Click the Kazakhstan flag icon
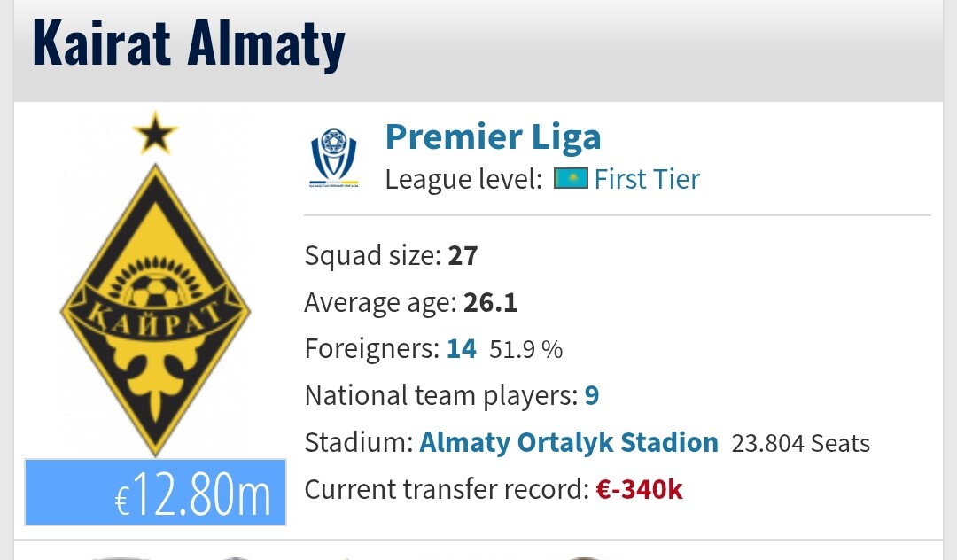Viewport: 957px width, 560px height. coord(571,179)
